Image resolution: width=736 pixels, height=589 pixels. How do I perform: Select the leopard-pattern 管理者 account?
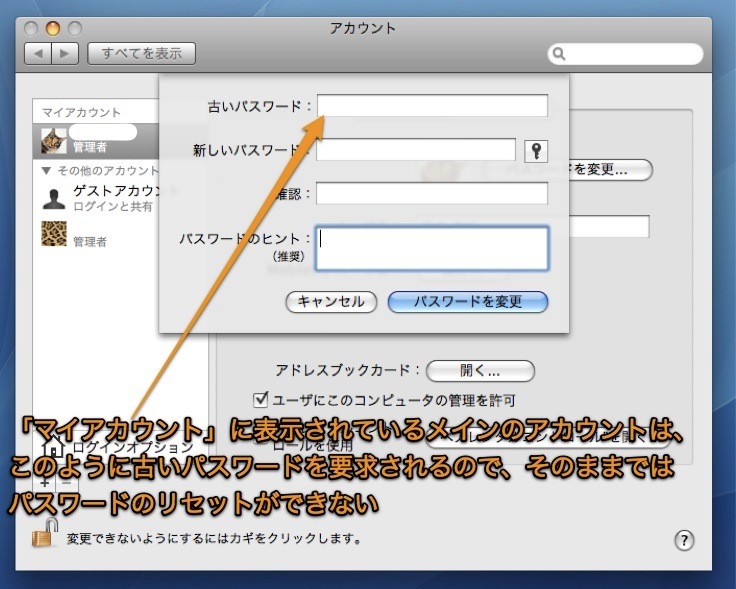(54, 234)
